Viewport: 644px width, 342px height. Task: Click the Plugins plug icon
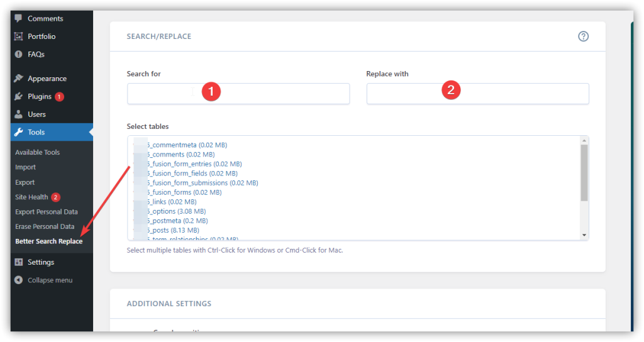click(19, 97)
